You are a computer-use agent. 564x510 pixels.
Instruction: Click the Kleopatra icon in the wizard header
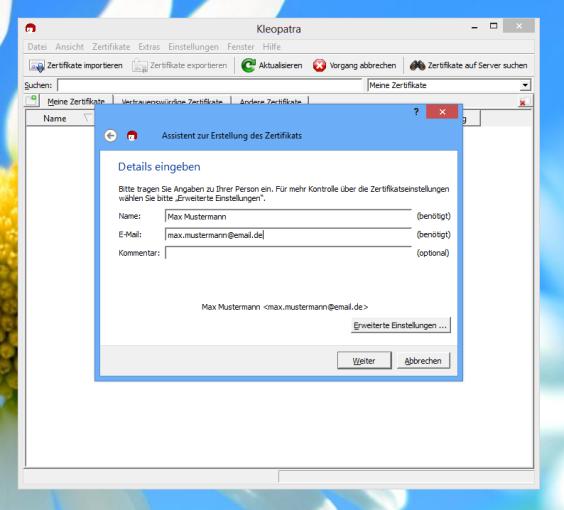click(x=132, y=136)
